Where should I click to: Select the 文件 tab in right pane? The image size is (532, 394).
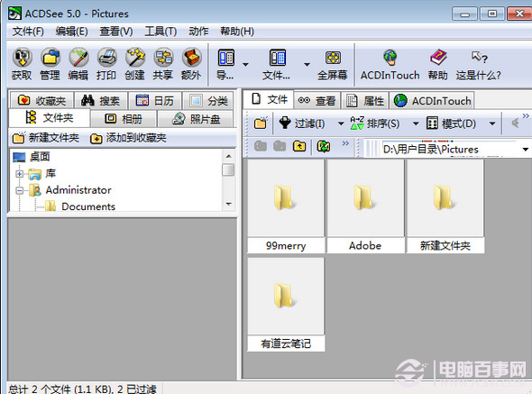click(x=269, y=100)
